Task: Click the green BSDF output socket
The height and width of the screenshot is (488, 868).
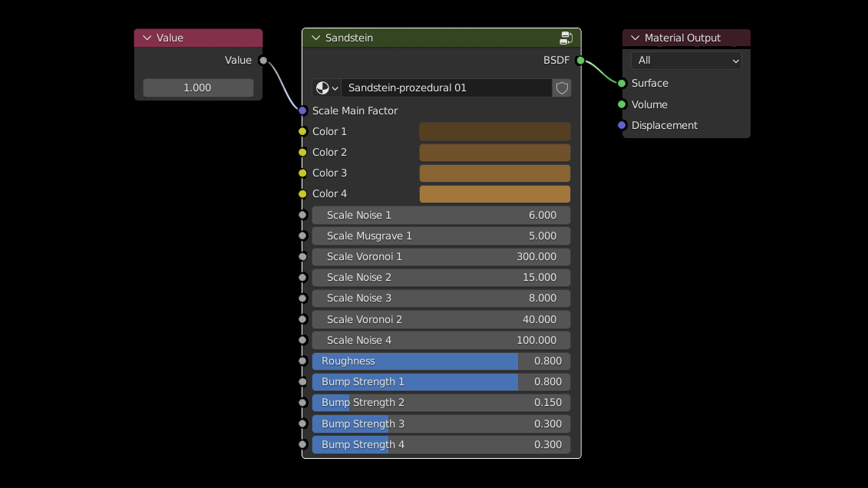Action: click(x=580, y=61)
